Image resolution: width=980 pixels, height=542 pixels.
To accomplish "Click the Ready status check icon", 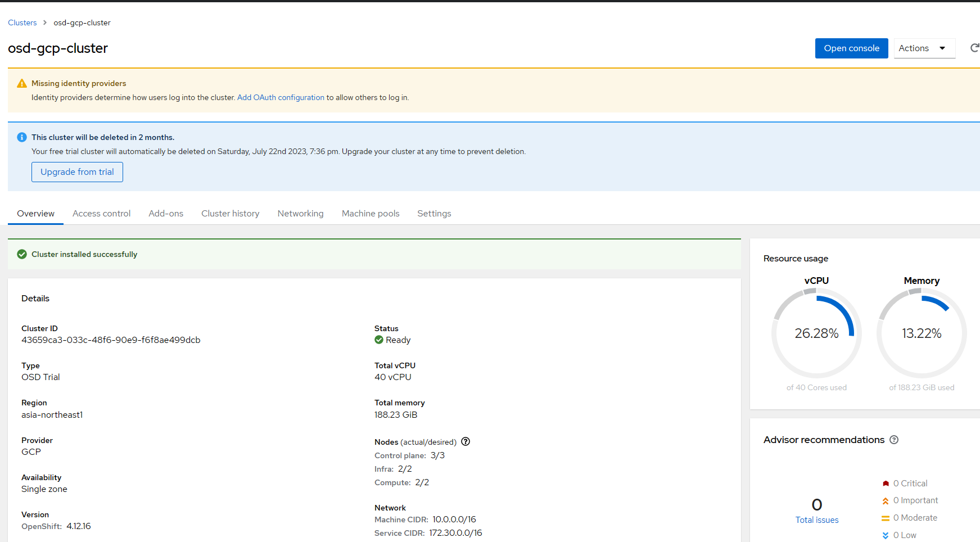I will (379, 340).
